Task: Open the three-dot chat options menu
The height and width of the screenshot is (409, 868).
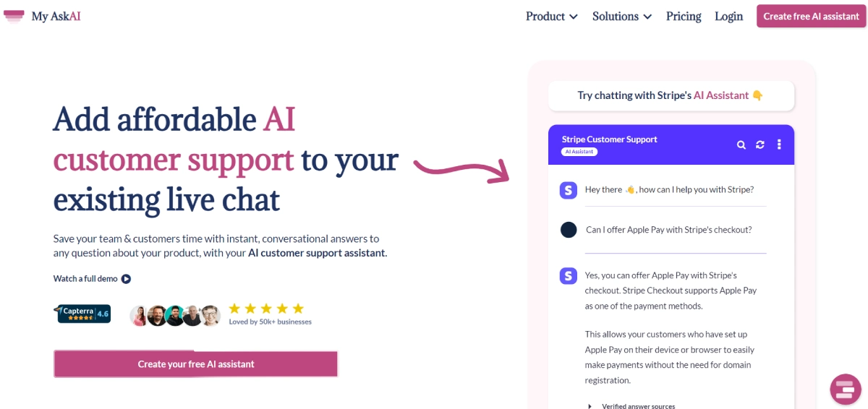Action: [779, 145]
